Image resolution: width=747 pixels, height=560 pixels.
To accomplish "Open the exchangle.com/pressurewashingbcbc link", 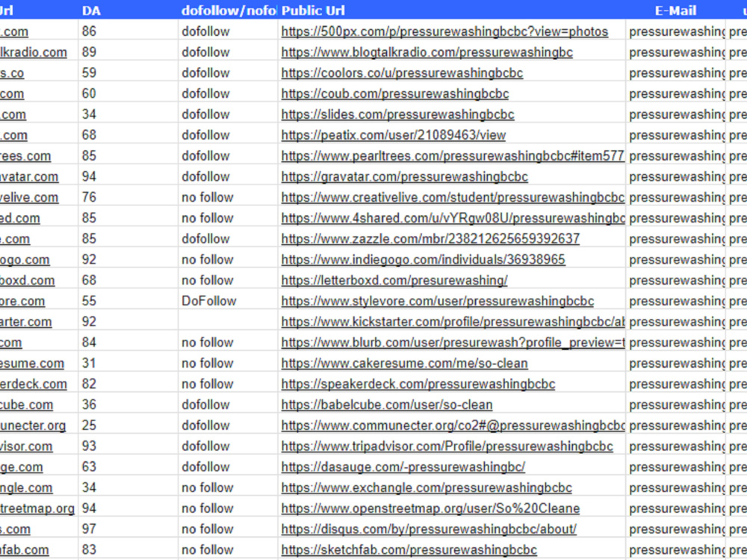I will (427, 488).
